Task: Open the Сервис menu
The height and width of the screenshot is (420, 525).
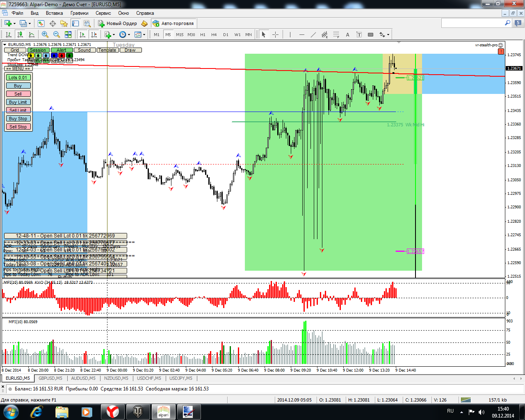Action: pyautogui.click(x=103, y=13)
